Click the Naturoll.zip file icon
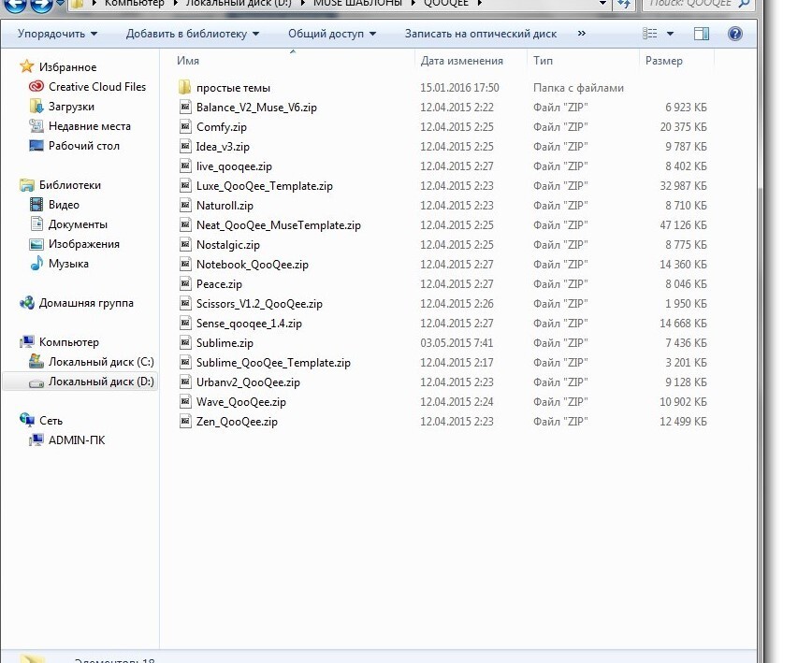The image size is (812, 663). pyautogui.click(x=185, y=206)
